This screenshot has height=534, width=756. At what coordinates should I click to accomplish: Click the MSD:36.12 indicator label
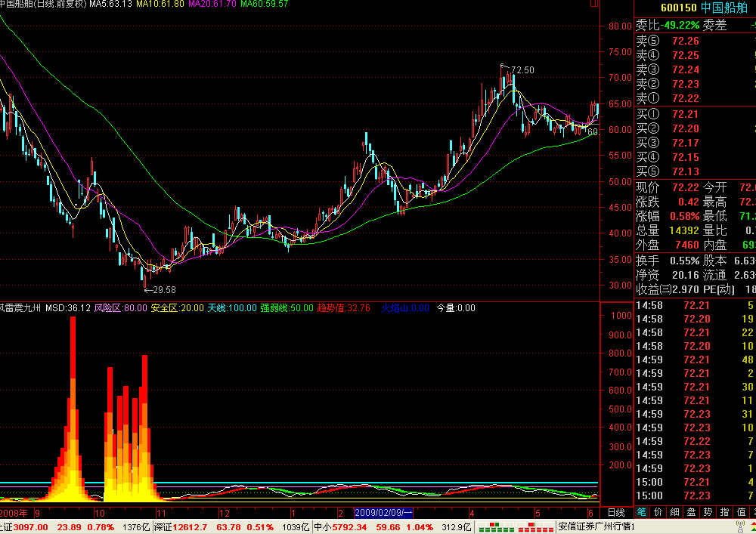(x=68, y=307)
